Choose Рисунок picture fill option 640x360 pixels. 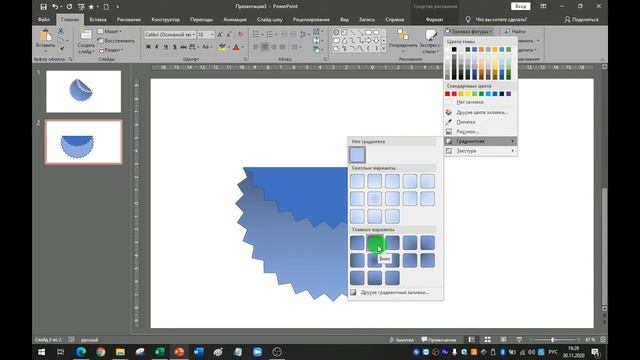tap(480, 131)
